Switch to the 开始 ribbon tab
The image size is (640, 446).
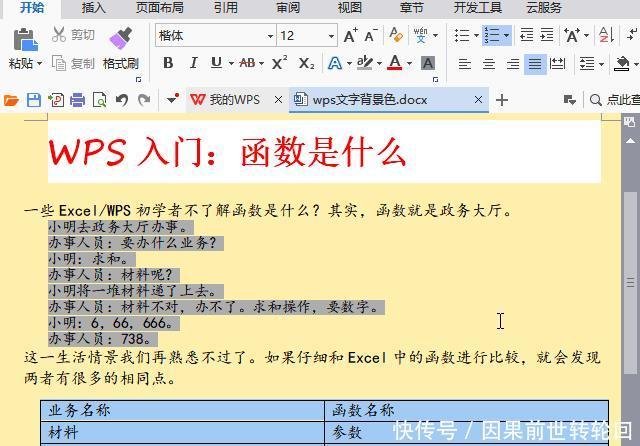32,7
